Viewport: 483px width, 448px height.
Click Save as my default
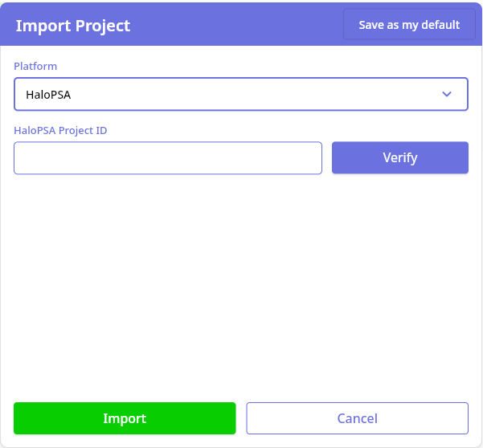coord(409,25)
